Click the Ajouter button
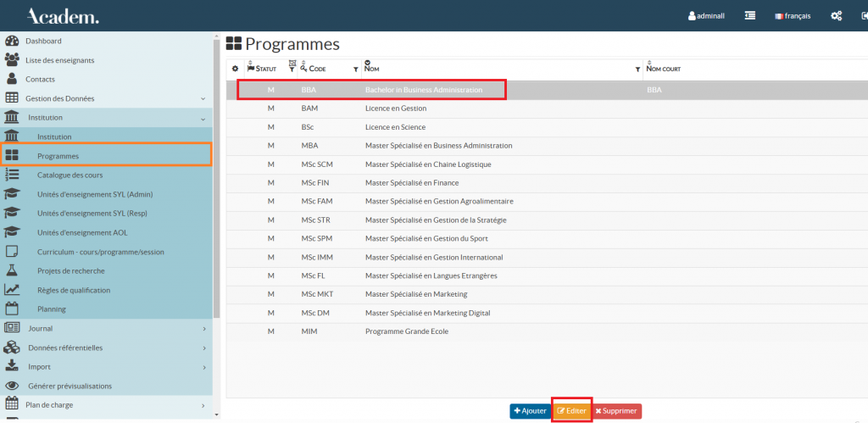Screen dimensions: 868x423 (x=530, y=411)
